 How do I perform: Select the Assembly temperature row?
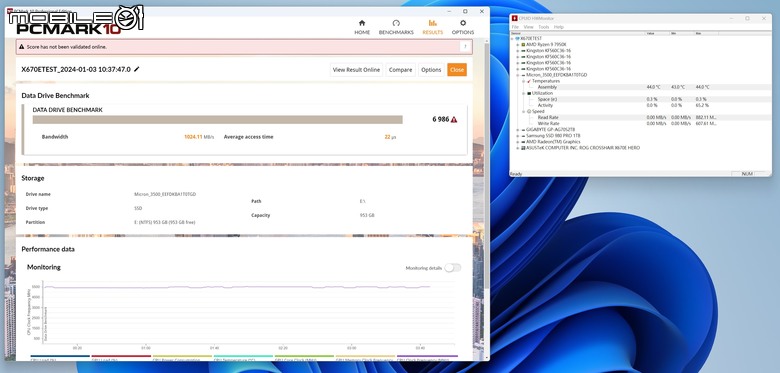pyautogui.click(x=641, y=87)
